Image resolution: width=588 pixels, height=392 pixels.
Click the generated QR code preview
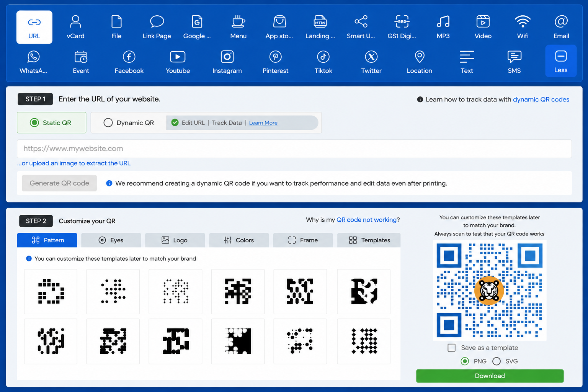click(490, 290)
